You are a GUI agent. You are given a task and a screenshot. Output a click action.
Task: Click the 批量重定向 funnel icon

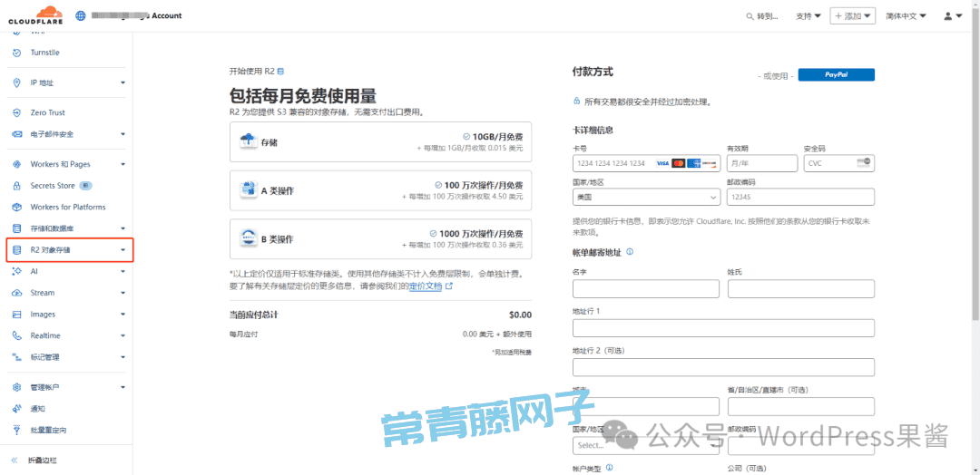point(17,430)
